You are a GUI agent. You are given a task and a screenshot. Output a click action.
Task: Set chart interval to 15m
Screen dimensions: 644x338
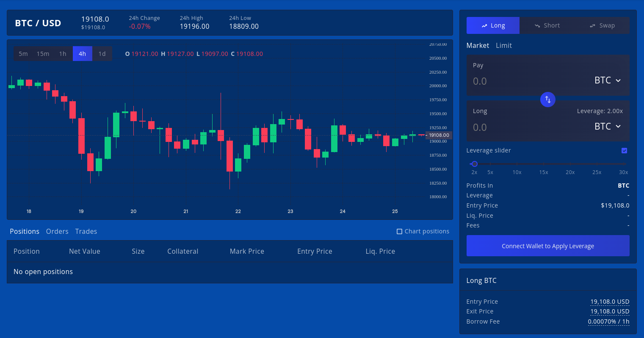[43, 54]
